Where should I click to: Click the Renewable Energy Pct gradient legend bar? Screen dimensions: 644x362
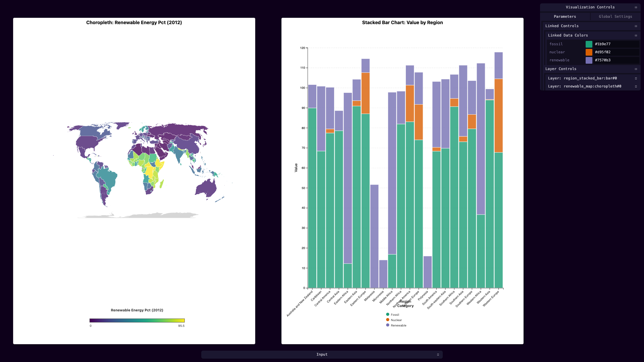137,320
